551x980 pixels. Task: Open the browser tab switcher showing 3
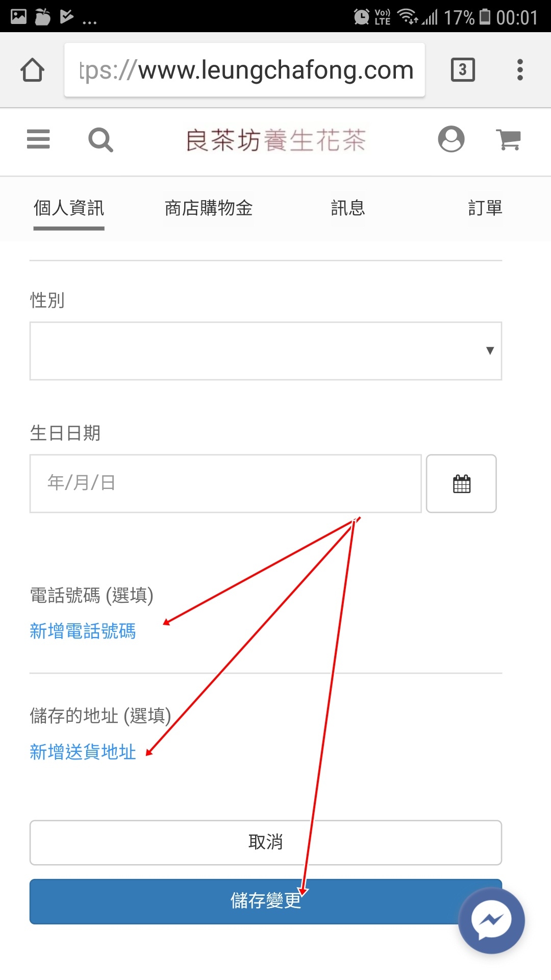(463, 70)
